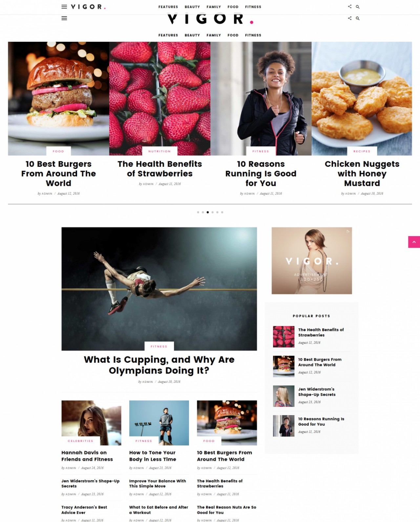Click the pink back-to-top arrow button
This screenshot has height=522, width=420.
[x=414, y=242]
